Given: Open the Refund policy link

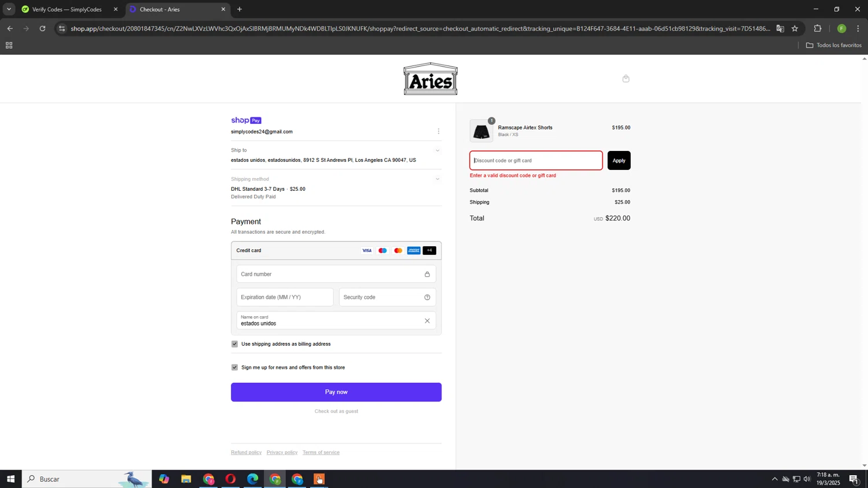Looking at the screenshot, I should [246, 452].
